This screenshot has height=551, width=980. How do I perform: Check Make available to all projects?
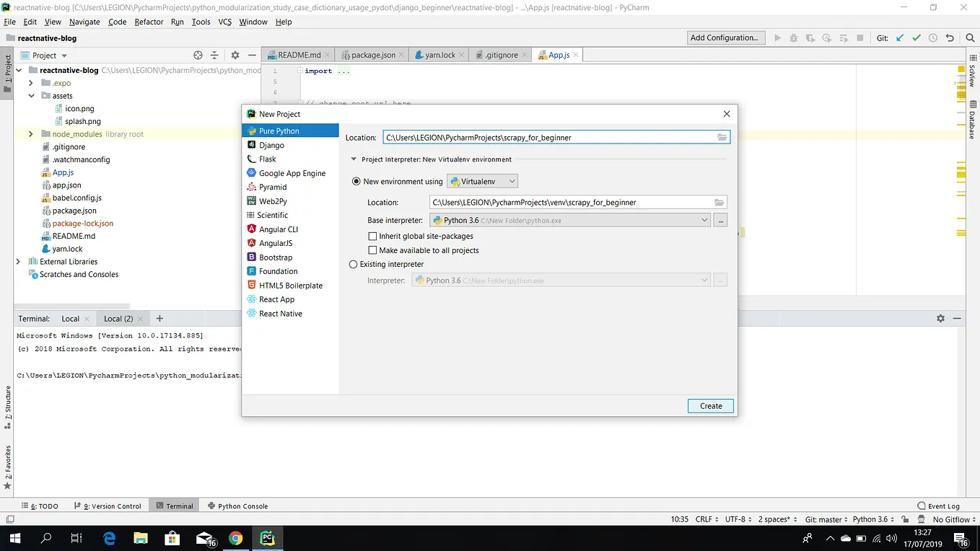coord(373,250)
